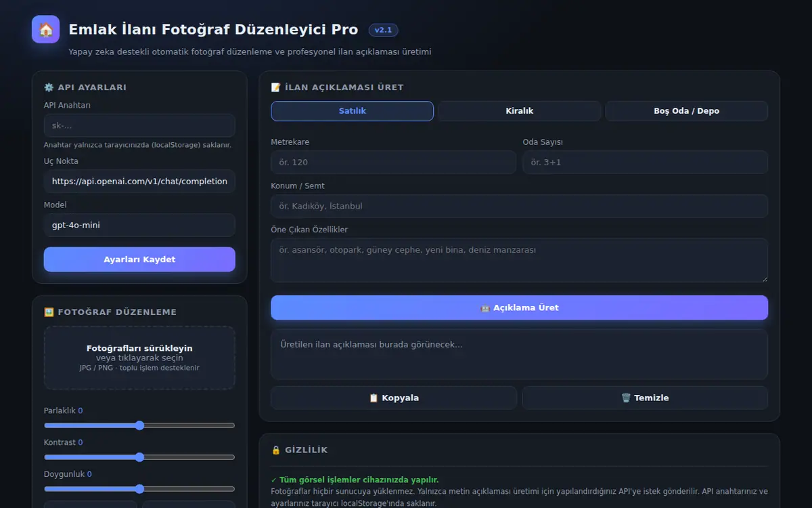Focus the Oda Sayısı field
The height and width of the screenshot is (508, 812).
(x=646, y=163)
